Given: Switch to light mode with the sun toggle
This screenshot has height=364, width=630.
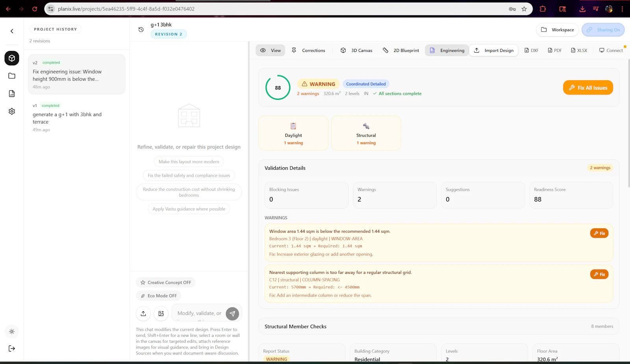Looking at the screenshot, I should pyautogui.click(x=11, y=331).
